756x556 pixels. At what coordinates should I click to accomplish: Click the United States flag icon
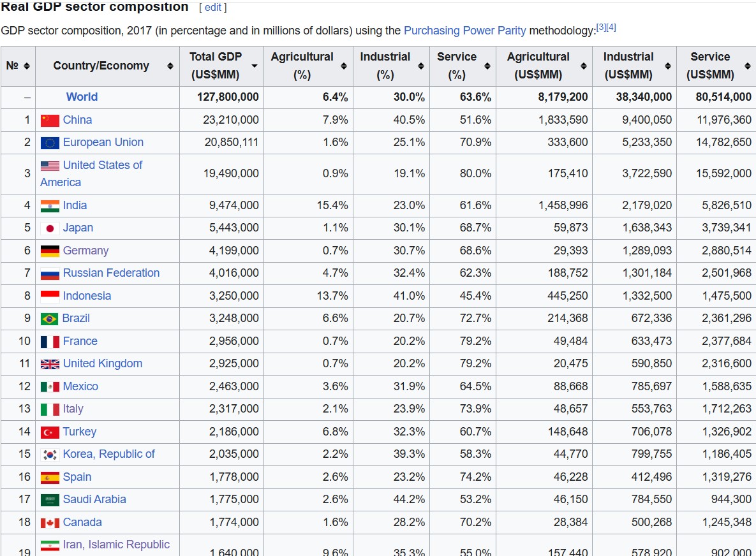coord(50,166)
